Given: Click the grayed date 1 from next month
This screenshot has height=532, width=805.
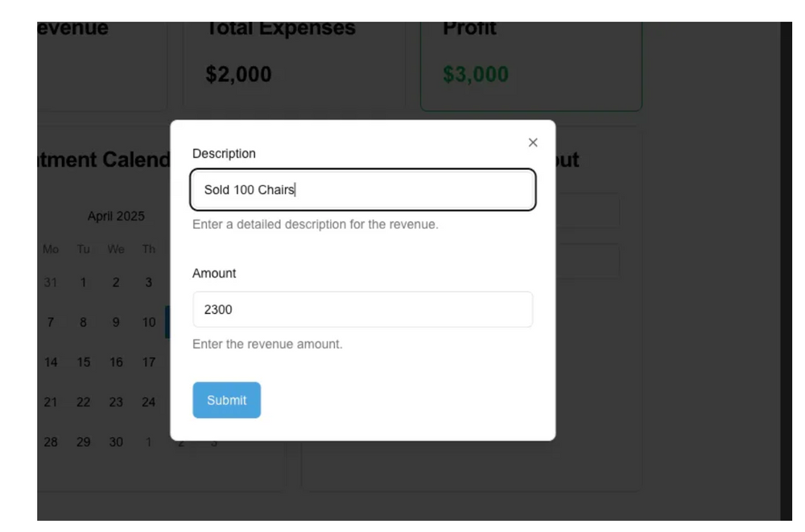Looking at the screenshot, I should click(148, 442).
